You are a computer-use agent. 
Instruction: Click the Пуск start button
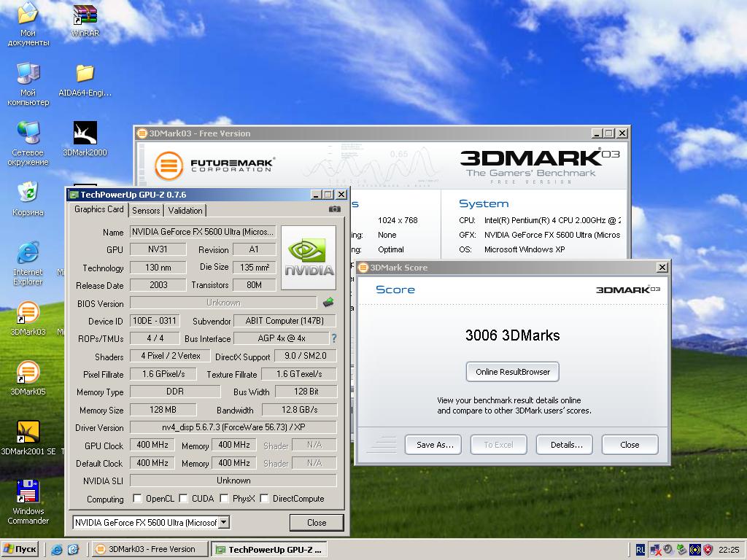[20, 550]
